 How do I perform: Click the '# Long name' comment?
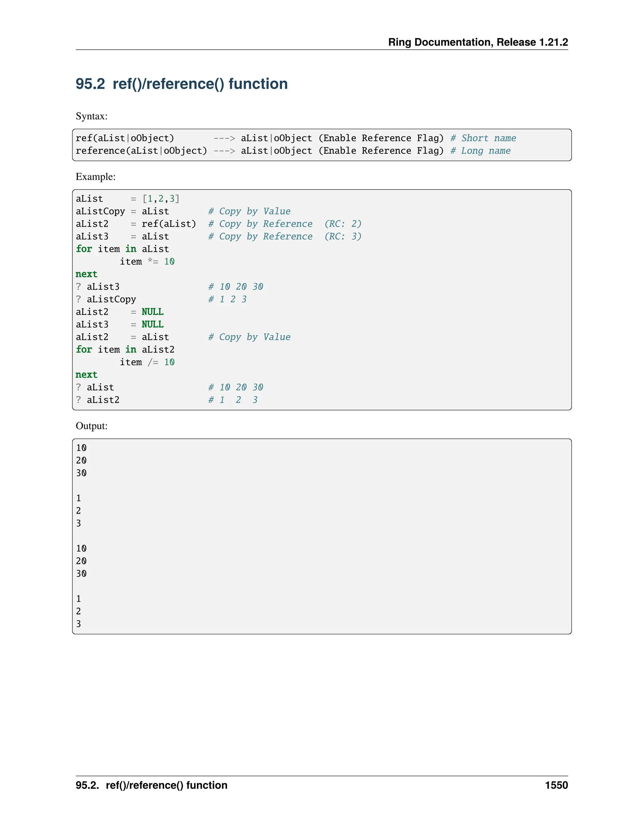[x=480, y=151]
